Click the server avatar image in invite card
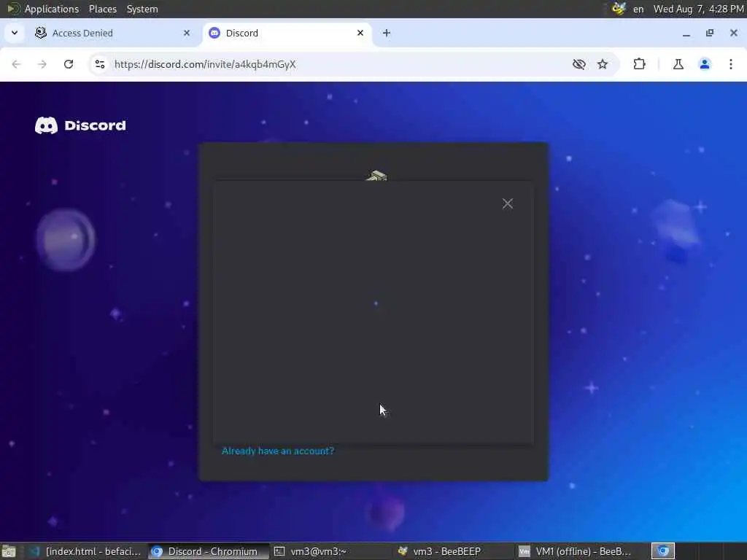The width and height of the screenshot is (747, 560). coord(376,176)
